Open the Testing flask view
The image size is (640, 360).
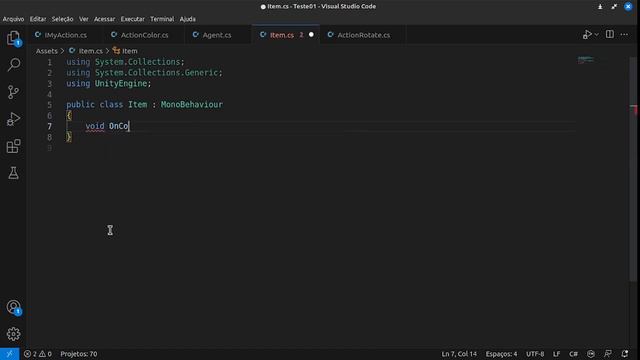tap(13, 173)
